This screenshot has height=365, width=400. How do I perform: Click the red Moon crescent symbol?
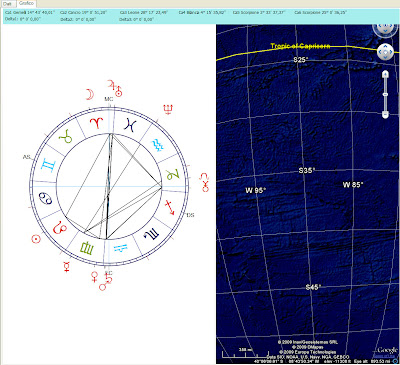click(x=90, y=94)
